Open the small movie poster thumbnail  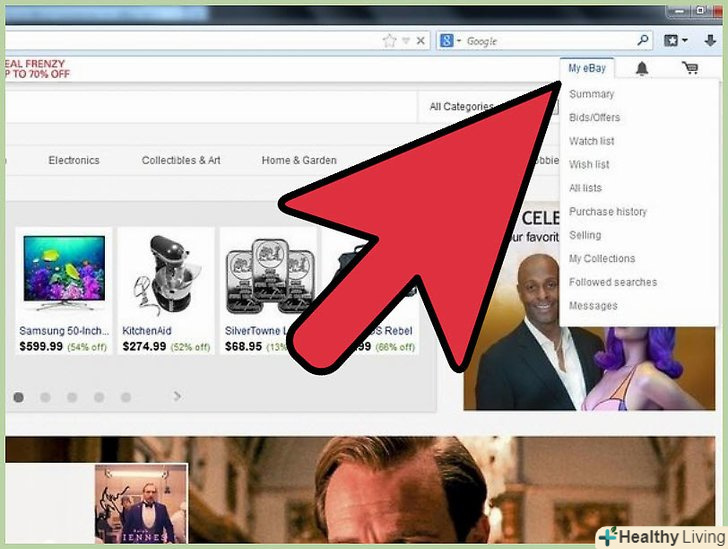pos(142,503)
